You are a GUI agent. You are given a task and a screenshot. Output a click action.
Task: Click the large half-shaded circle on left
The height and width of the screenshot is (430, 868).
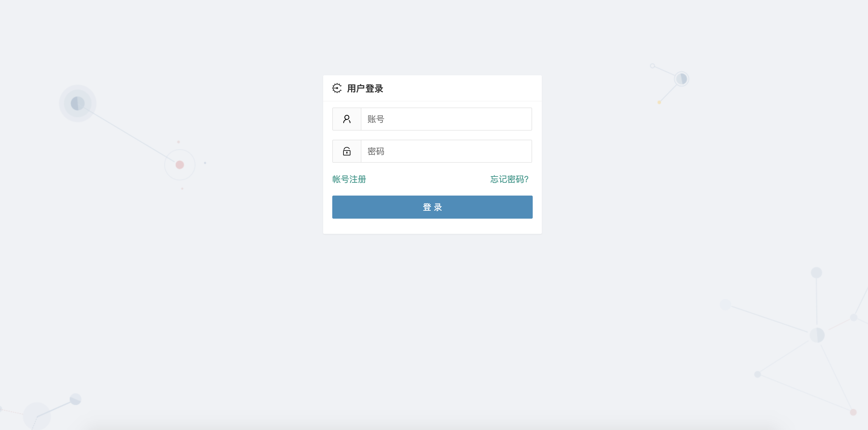77,104
